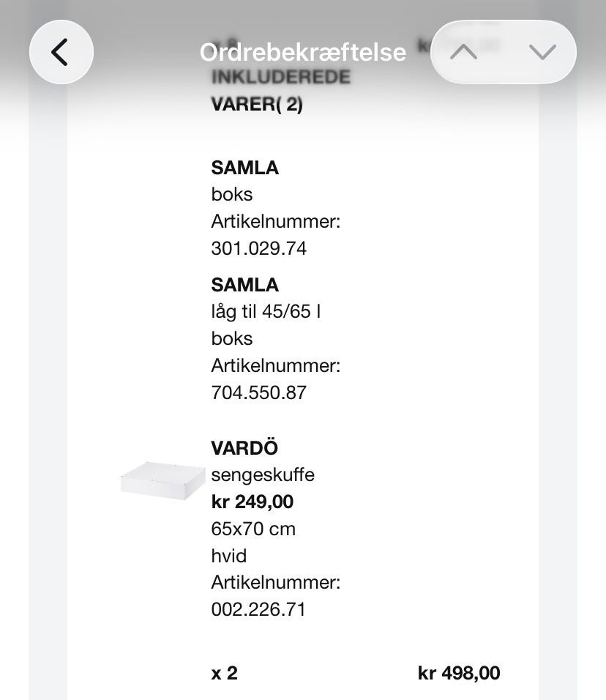The image size is (606, 700).
Task: Tap the VARDÖ product name
Action: click(x=244, y=447)
